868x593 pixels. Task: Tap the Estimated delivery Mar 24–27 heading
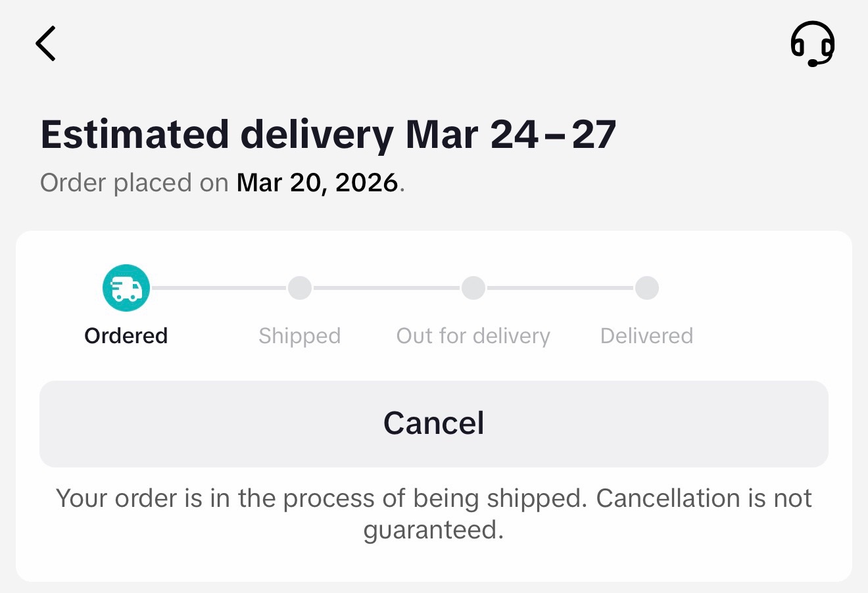(x=328, y=135)
